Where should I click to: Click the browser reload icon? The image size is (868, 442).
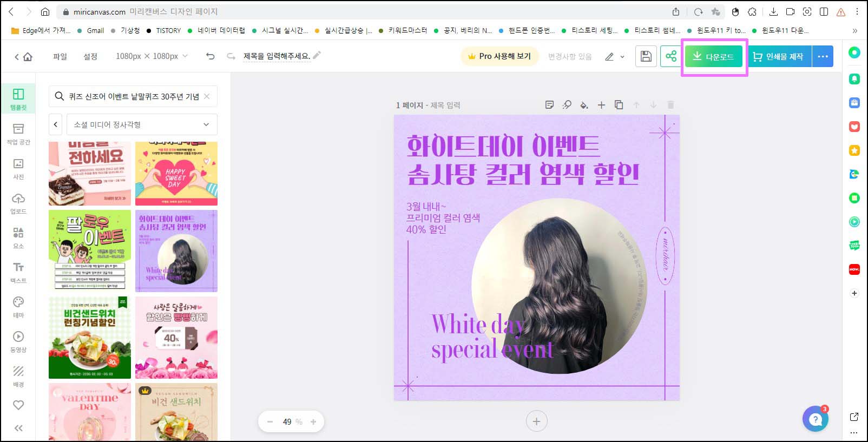click(698, 11)
